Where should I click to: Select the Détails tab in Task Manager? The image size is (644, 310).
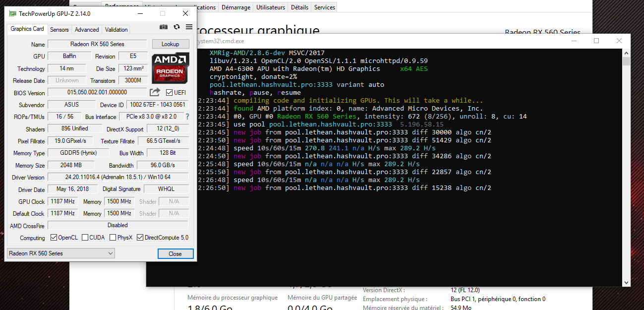[299, 7]
